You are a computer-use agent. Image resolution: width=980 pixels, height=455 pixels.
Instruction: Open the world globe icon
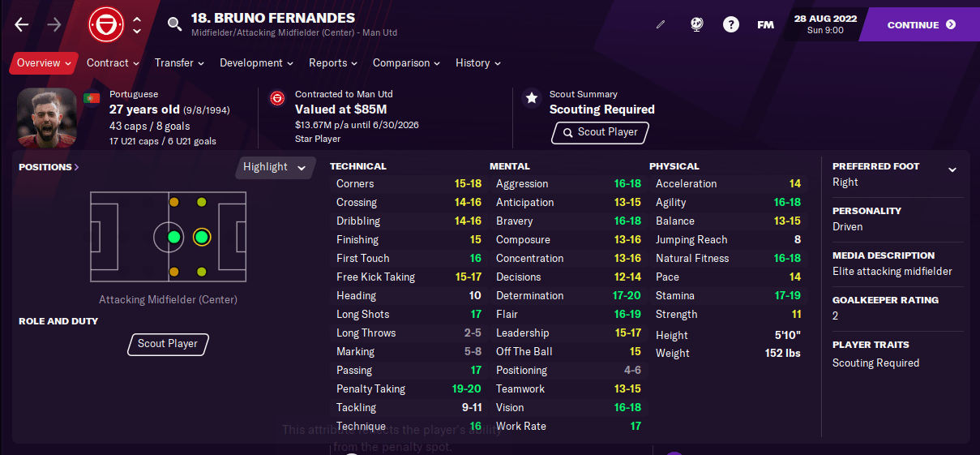coord(696,25)
